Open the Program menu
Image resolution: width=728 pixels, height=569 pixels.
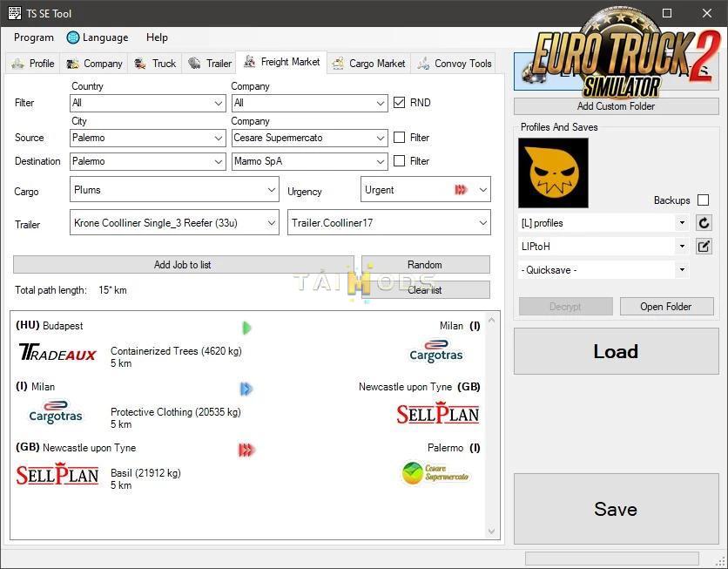coord(34,37)
